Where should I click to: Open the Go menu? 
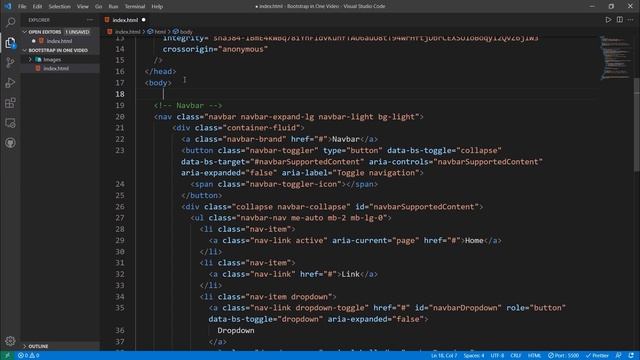pyautogui.click(x=98, y=7)
